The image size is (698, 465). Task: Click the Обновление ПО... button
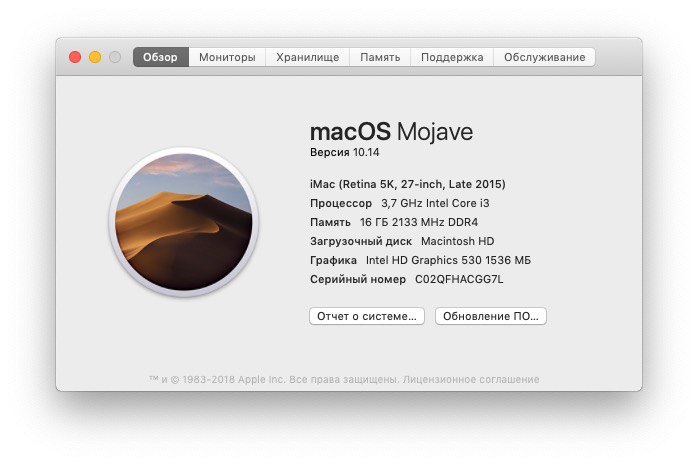click(x=491, y=316)
